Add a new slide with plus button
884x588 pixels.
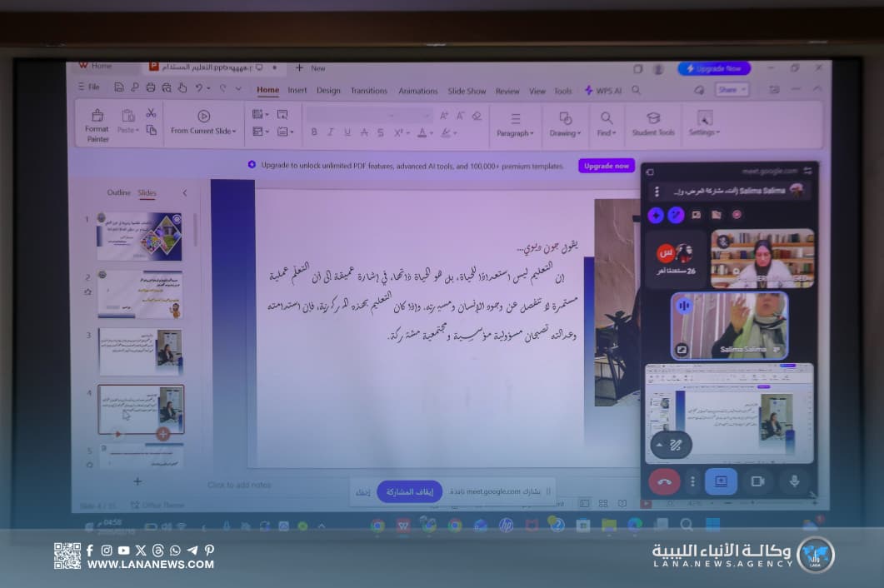(x=137, y=481)
